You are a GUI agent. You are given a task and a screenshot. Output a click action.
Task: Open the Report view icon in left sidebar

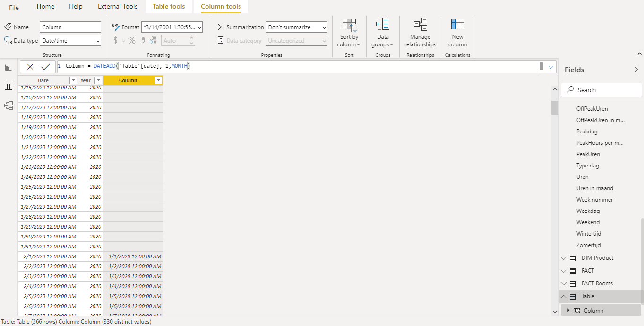click(8, 68)
